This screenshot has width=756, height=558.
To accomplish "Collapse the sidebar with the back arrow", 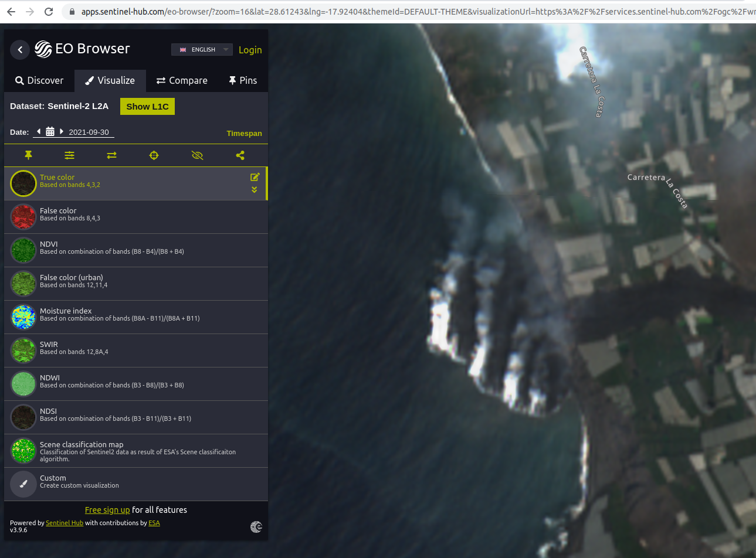I will (20, 50).
